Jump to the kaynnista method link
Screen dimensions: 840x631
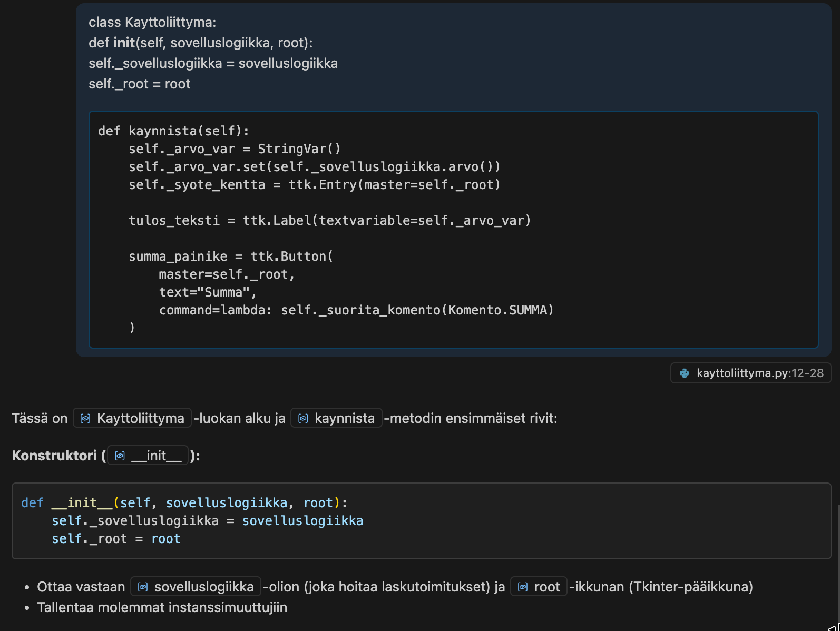[x=344, y=419]
